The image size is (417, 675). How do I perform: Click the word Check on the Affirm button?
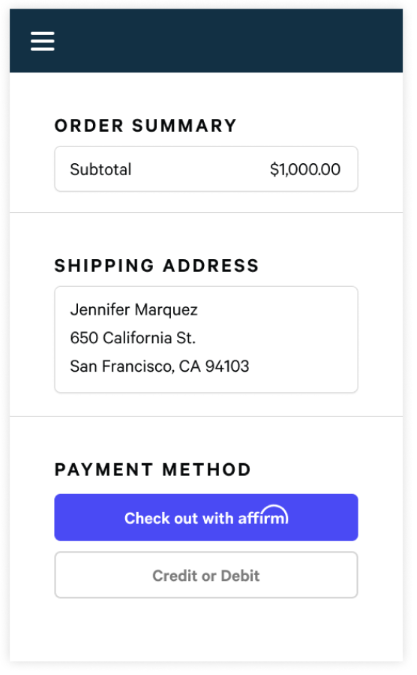[x=147, y=518]
